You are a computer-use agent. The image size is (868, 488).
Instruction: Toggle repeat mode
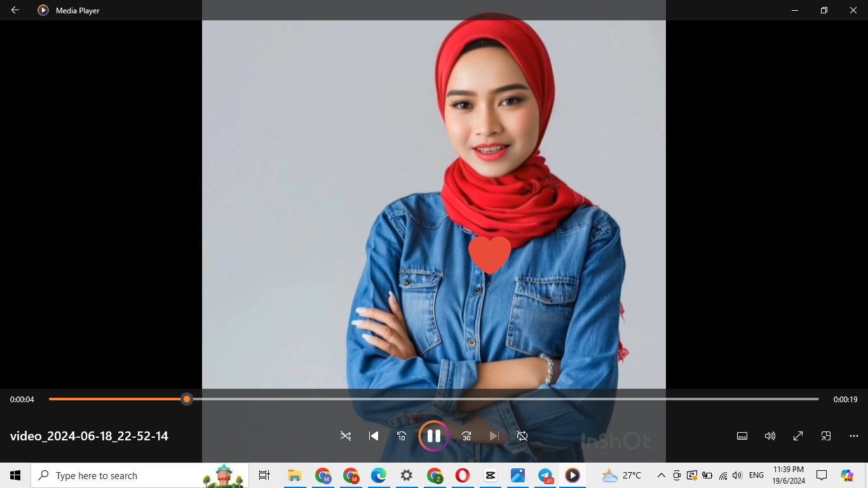tap(522, 436)
